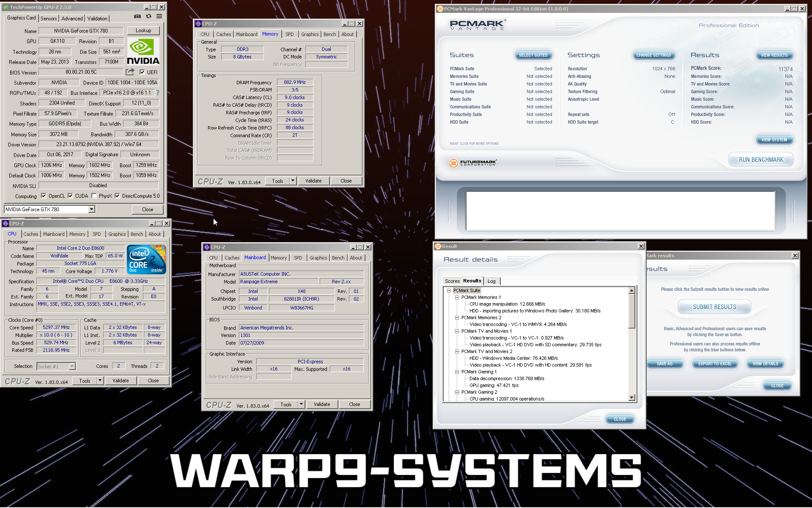The image size is (812, 508).
Task: Click the PCMark Vantage window title icon
Action: (x=440, y=9)
